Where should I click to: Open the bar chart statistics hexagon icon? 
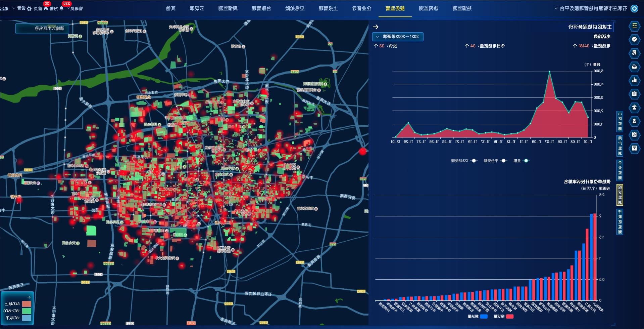(634, 80)
